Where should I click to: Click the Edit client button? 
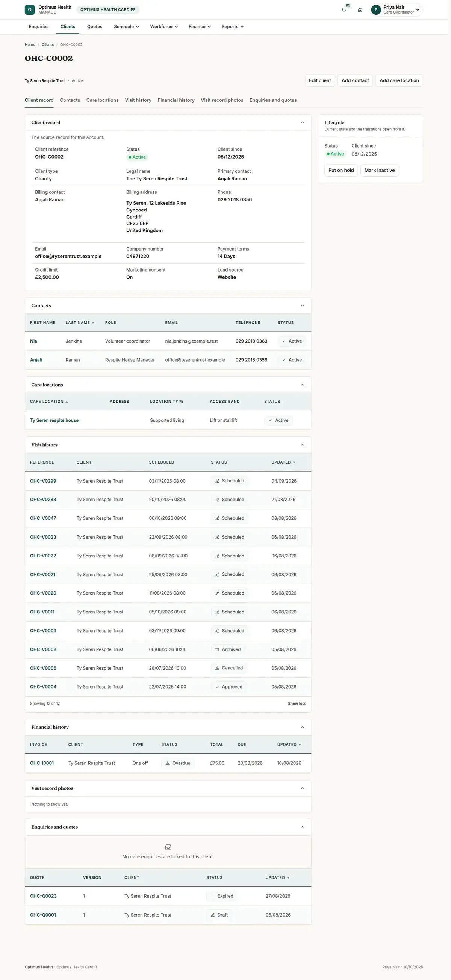[320, 80]
